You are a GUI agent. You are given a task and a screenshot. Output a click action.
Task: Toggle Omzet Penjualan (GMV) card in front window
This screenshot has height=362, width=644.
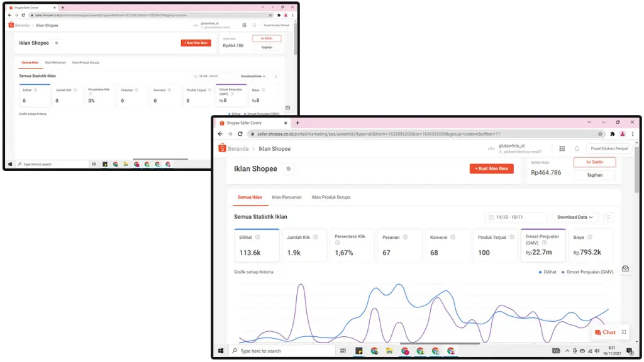coord(543,246)
